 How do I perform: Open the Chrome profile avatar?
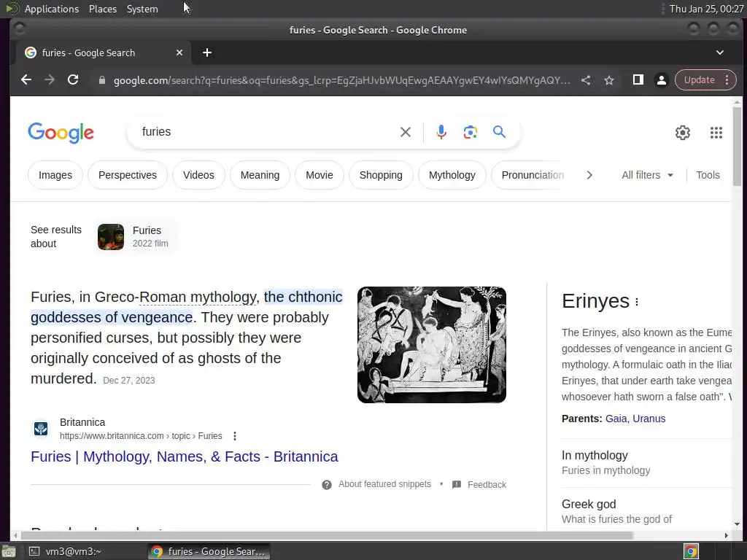(661, 80)
